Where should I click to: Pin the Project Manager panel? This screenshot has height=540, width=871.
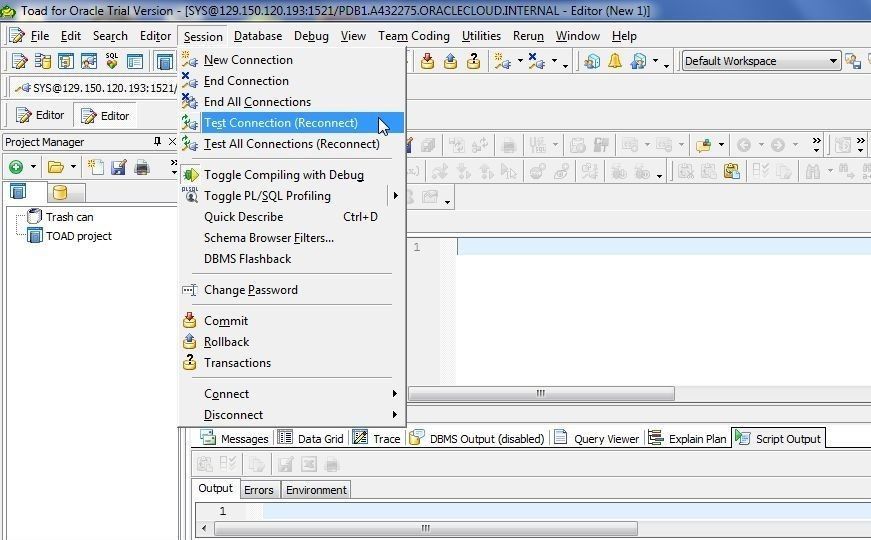click(157, 142)
